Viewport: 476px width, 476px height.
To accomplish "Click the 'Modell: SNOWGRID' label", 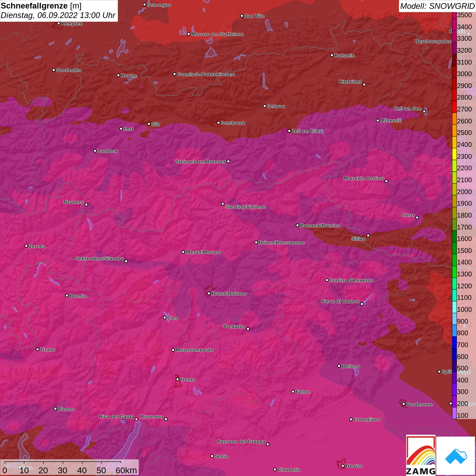I will click(437, 6).
